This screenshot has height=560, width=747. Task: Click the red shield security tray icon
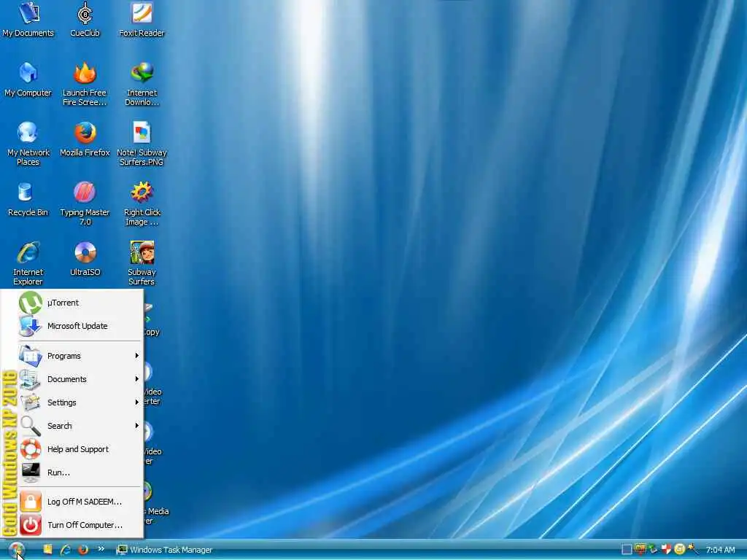point(666,550)
